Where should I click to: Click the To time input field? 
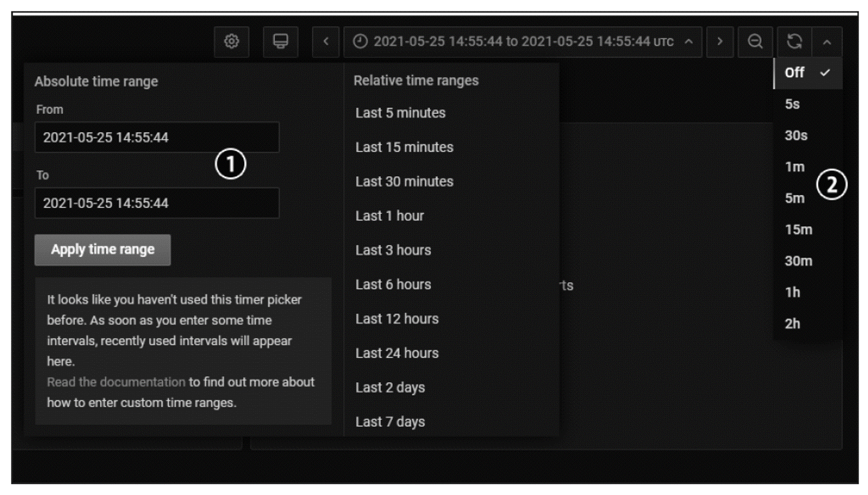tap(157, 203)
